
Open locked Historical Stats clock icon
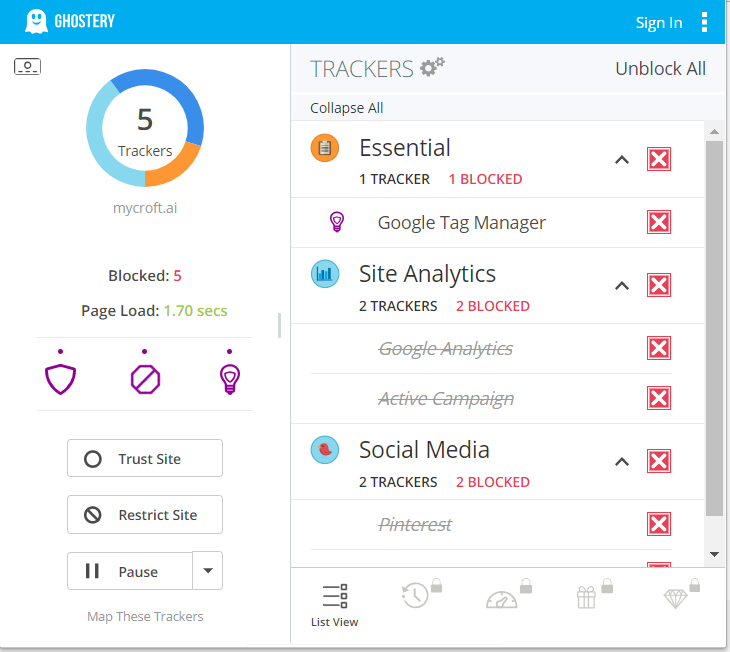click(415, 595)
